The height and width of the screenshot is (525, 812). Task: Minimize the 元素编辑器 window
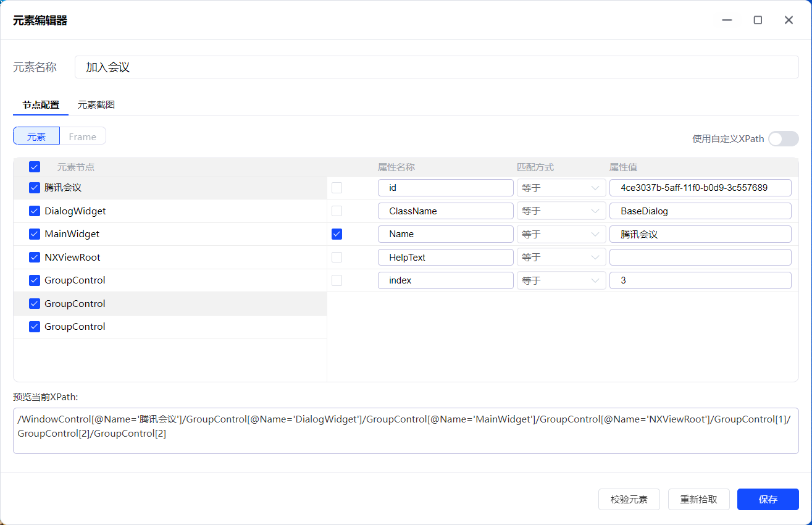click(727, 20)
